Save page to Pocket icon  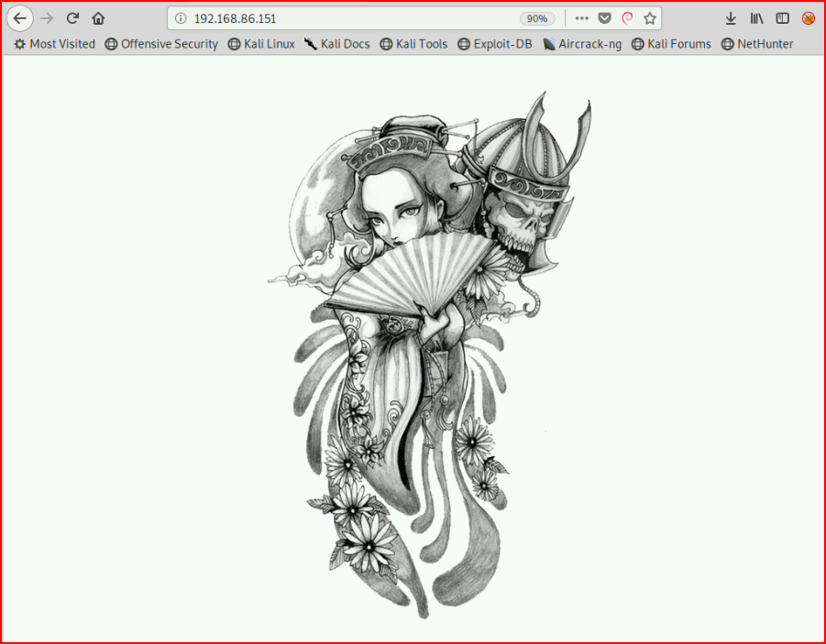(x=604, y=18)
